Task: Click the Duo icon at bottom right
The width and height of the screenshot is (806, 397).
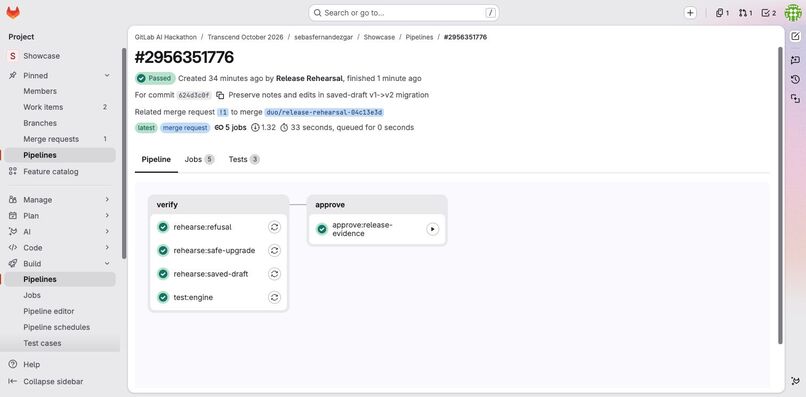Action: tap(795, 381)
